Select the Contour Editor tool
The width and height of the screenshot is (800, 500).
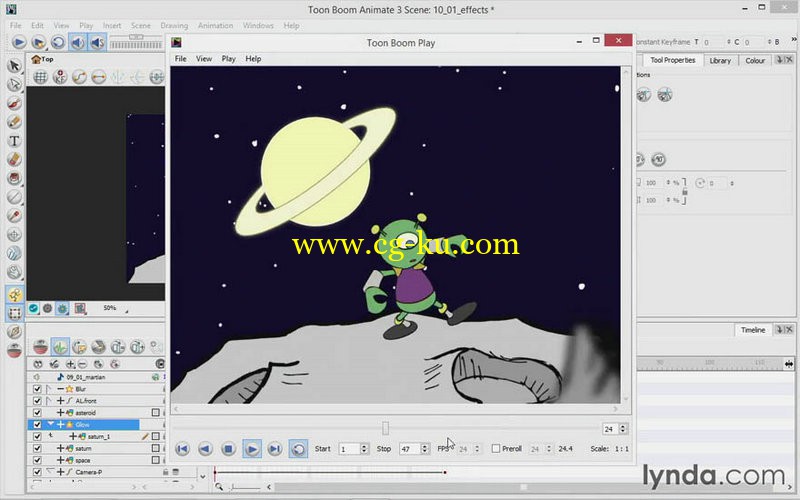14,84
